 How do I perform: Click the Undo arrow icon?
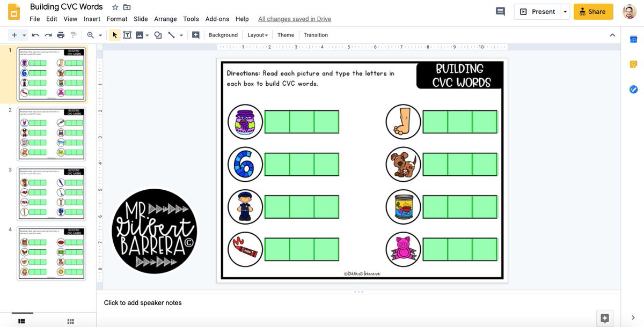click(x=35, y=35)
